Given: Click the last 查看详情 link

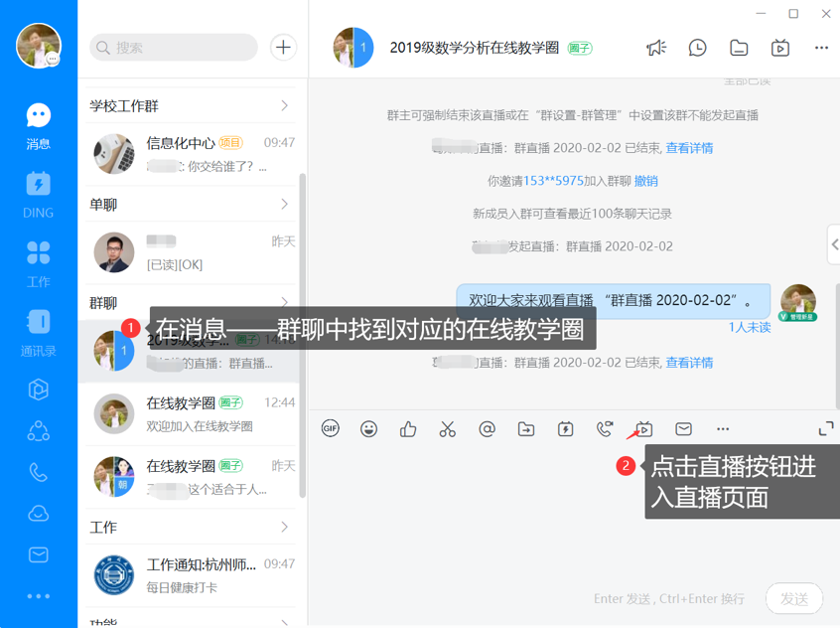Looking at the screenshot, I should [689, 363].
